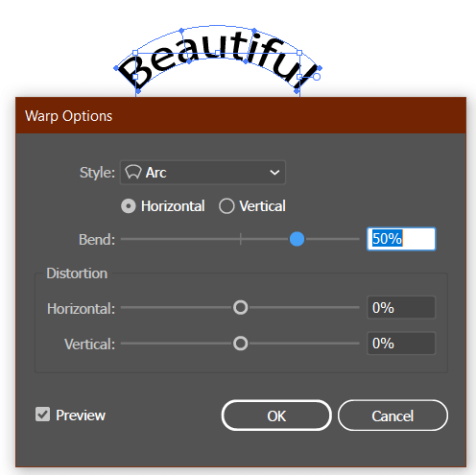Click the leftmost warp envelope anchor point
Viewport: 476px width, 475px height.
tap(116, 68)
